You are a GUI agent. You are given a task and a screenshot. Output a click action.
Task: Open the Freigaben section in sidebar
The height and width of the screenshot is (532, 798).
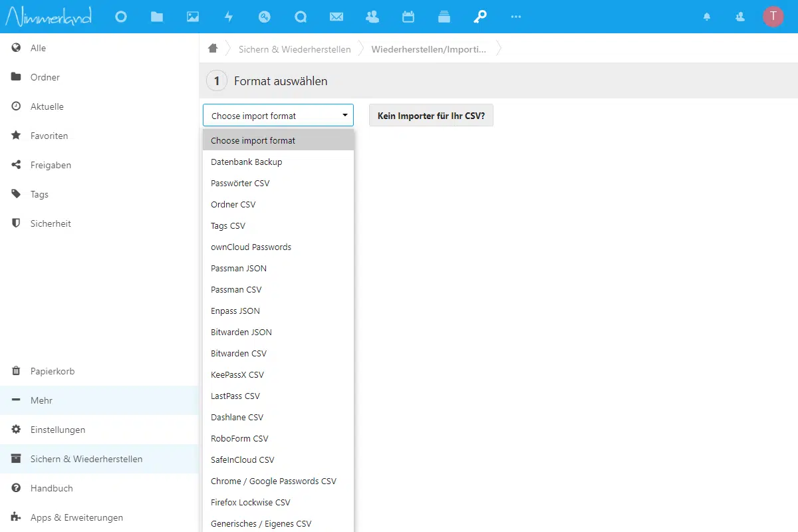coord(100,165)
